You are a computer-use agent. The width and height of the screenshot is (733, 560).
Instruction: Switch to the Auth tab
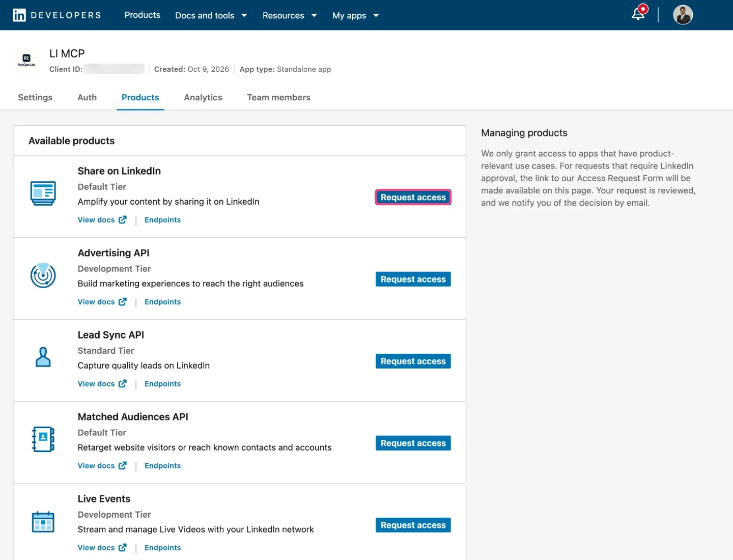click(87, 97)
